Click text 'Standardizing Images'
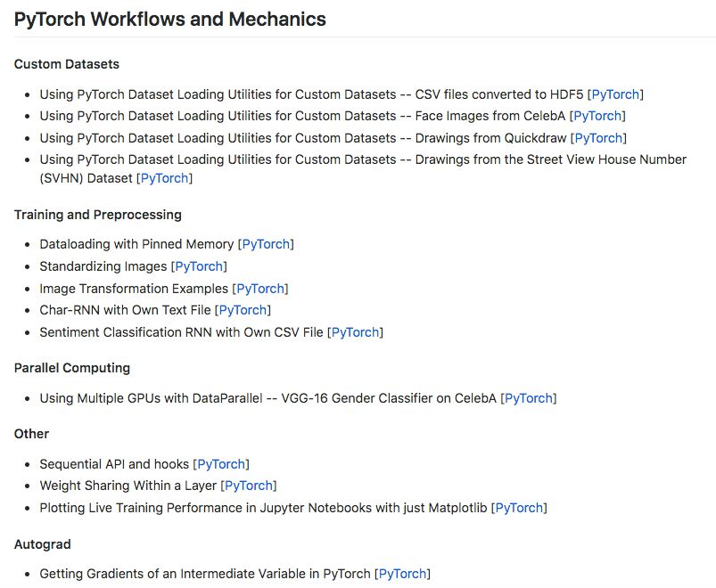Image resolution: width=716 pixels, height=588 pixels. coord(103,266)
